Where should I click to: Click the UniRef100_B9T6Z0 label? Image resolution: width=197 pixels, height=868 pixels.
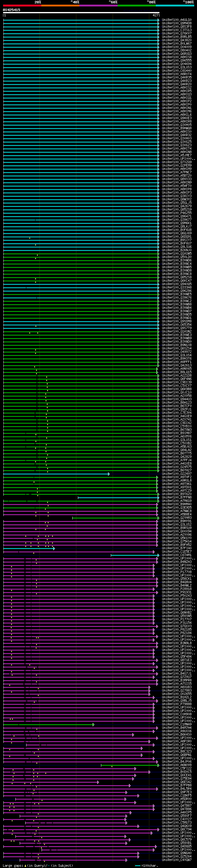[x=177, y=494]
